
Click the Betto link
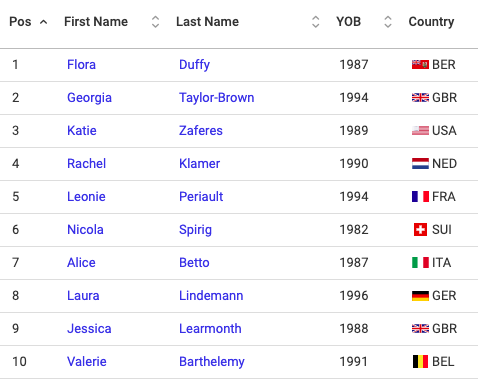tap(194, 263)
